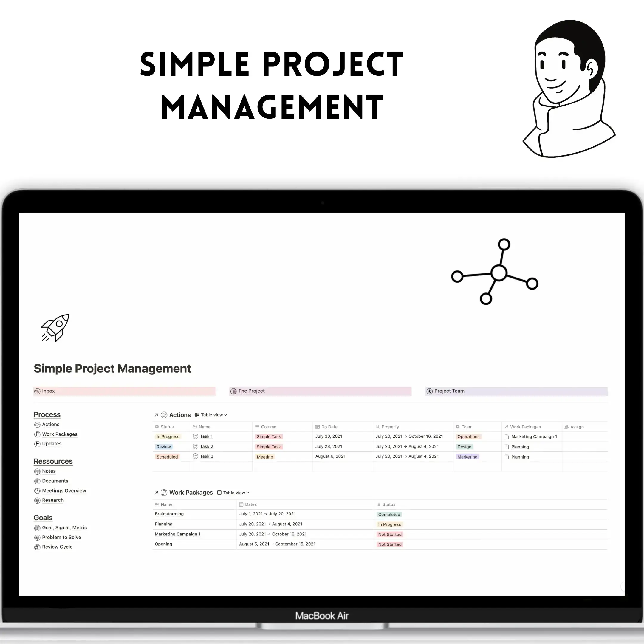Viewport: 644px width, 644px height.
Task: Click the Brainstorming Completed status badge
Action: (389, 514)
